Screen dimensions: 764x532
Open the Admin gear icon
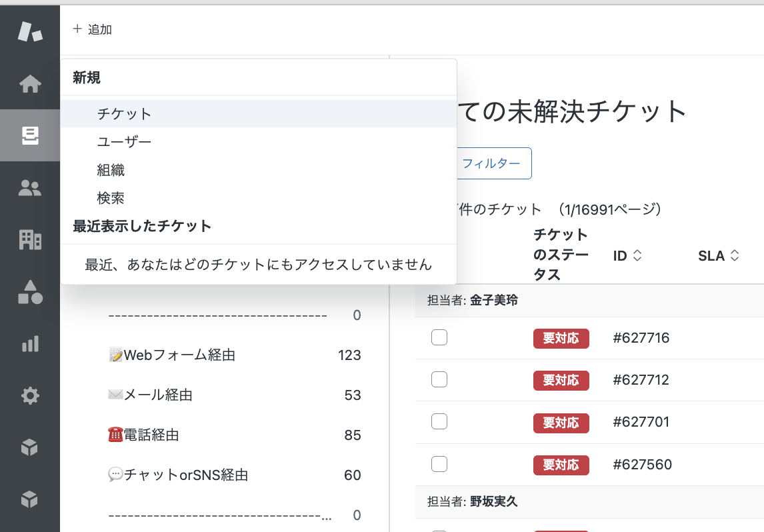[30, 395]
